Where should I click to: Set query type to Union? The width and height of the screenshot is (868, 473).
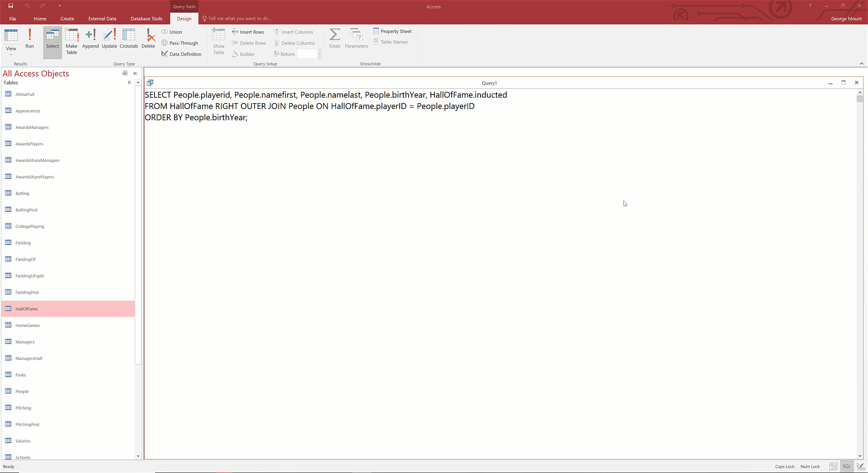coord(172,32)
